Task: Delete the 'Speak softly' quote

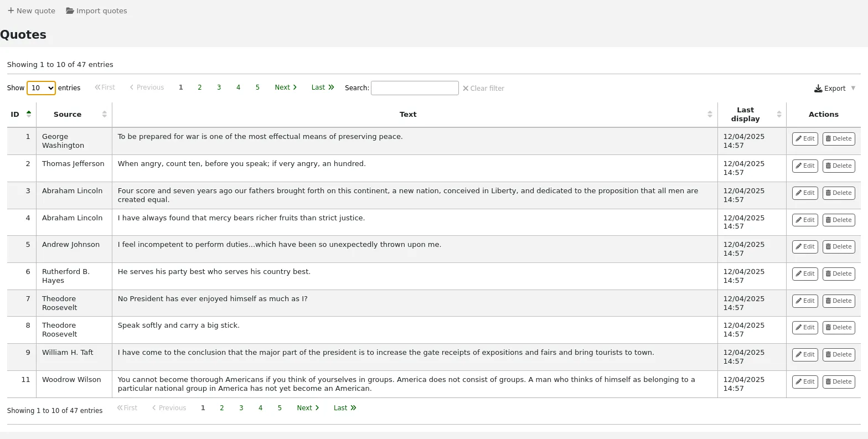Action: (839, 328)
